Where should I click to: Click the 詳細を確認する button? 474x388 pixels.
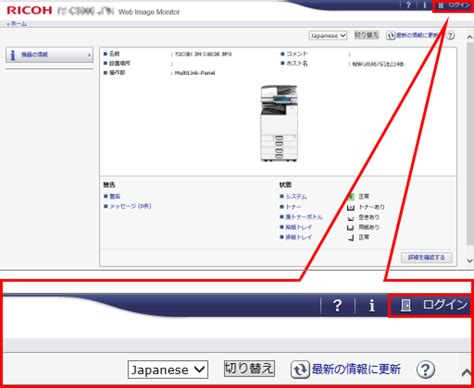[x=426, y=257]
